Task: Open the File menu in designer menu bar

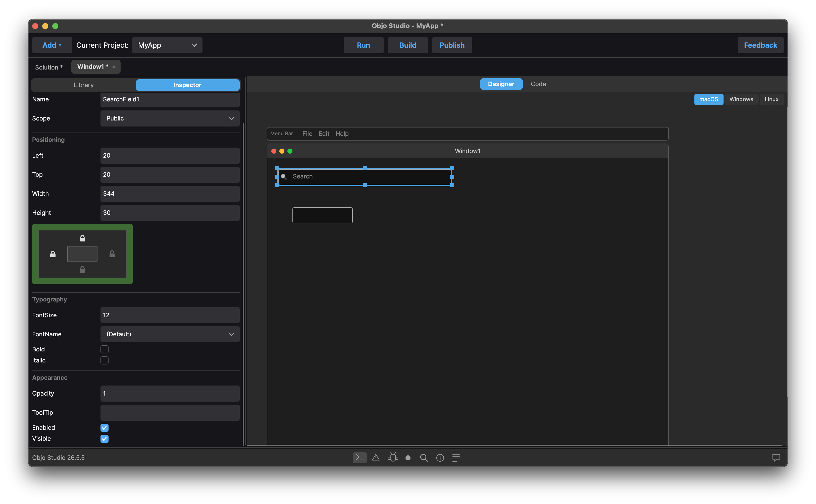Action: click(307, 134)
